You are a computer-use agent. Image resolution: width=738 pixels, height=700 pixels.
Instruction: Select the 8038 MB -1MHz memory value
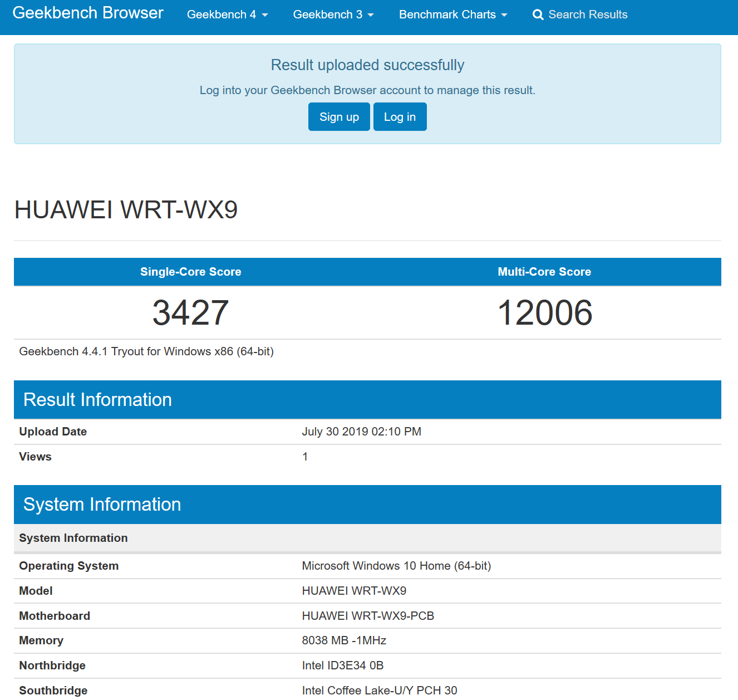(x=344, y=640)
